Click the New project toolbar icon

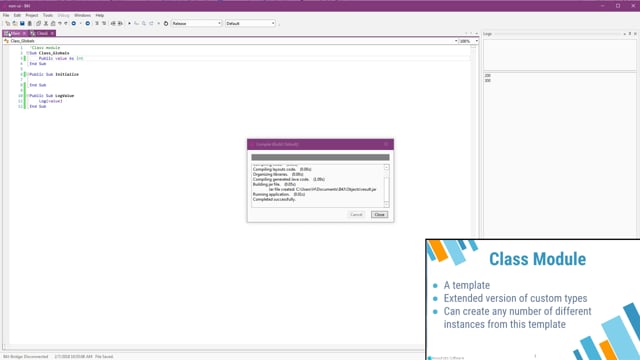pyautogui.click(x=7, y=24)
